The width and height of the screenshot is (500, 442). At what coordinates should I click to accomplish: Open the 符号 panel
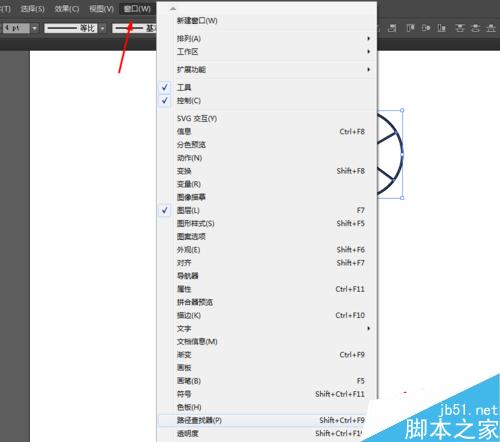pyautogui.click(x=267, y=394)
